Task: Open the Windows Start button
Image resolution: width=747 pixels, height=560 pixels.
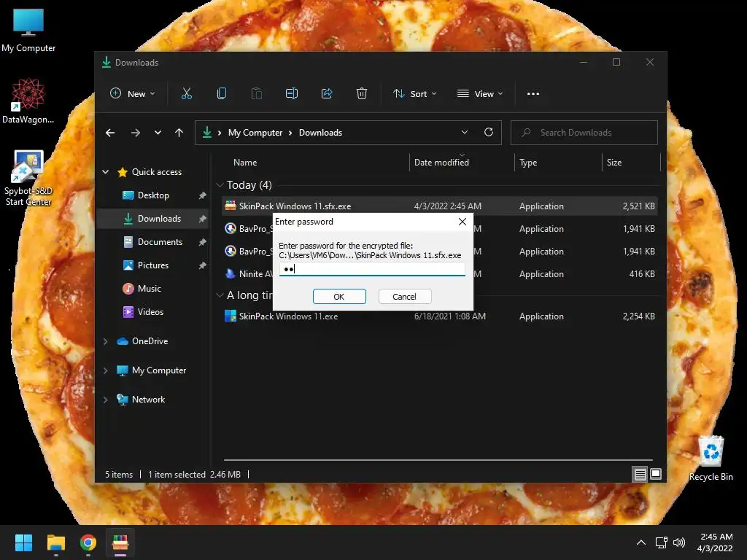Action: (23, 542)
